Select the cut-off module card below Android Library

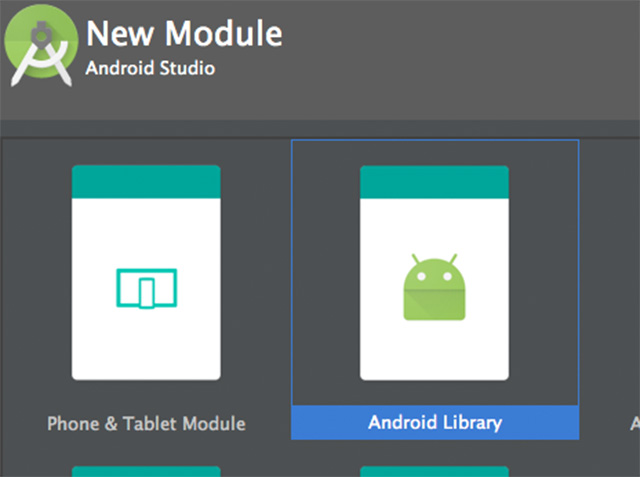[434, 471]
